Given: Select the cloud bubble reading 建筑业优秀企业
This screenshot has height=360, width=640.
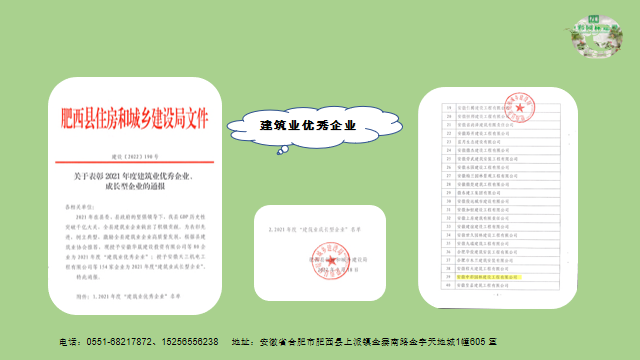Looking at the screenshot, I should coord(315,126).
